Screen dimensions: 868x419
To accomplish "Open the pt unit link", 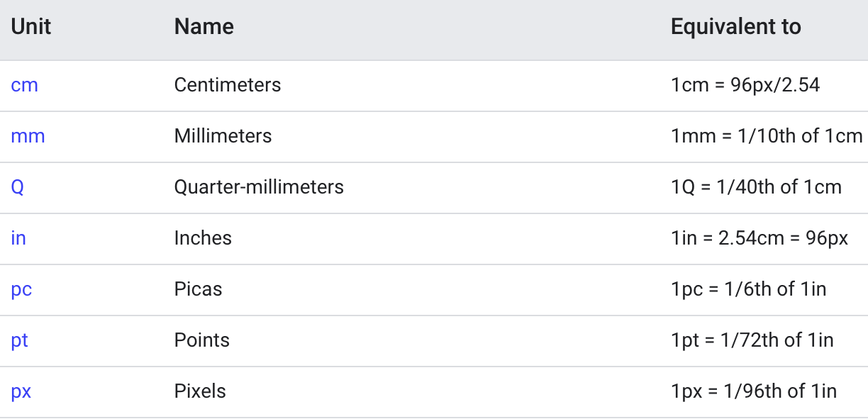I will coord(20,341).
